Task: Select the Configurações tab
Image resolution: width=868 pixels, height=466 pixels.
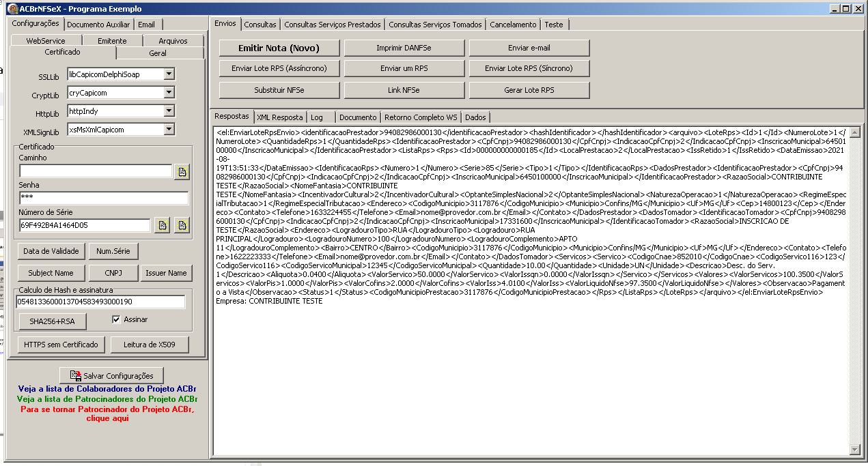Action: point(36,23)
